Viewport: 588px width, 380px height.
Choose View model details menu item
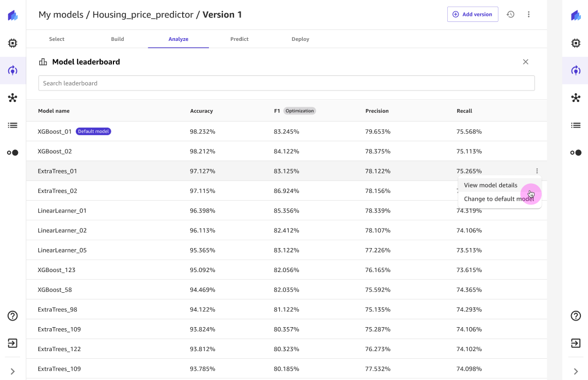point(490,185)
